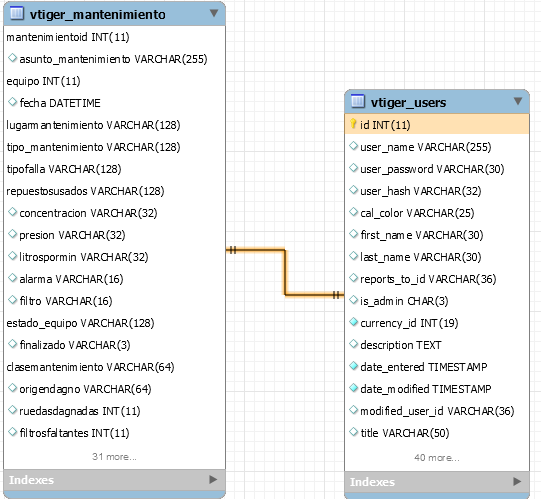Select the mantenimientoid INT(11) column row
This screenshot has width=541, height=499.
pos(115,37)
